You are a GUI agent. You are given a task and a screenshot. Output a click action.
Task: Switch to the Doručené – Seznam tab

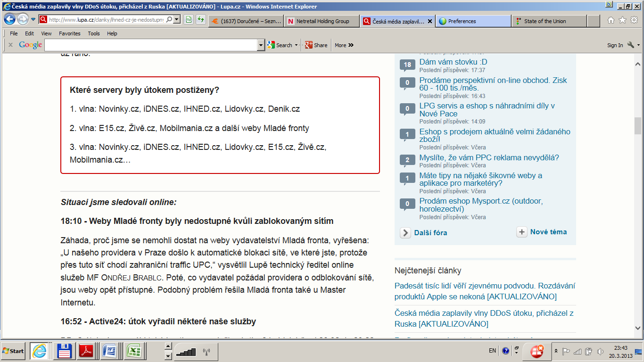coord(246,21)
